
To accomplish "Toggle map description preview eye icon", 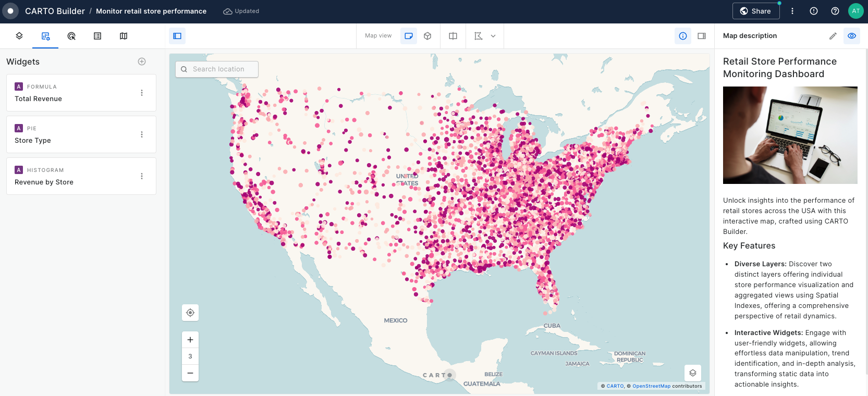I will [852, 36].
